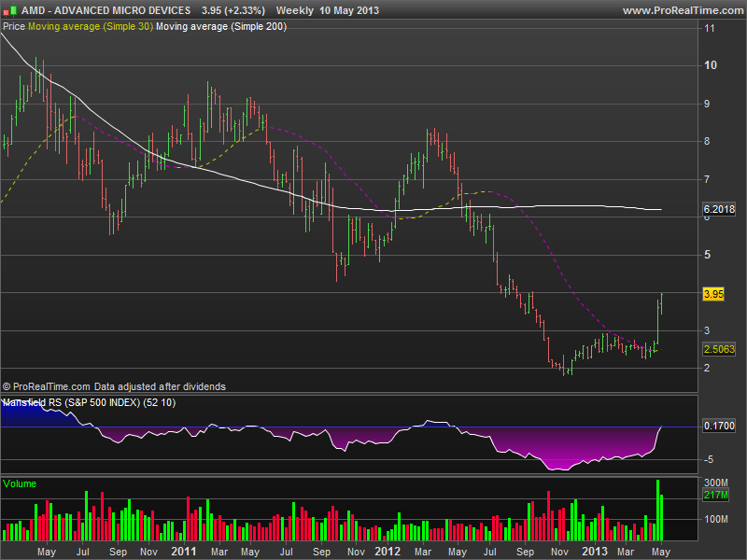Click the Weekly timeframe label
Image resolution: width=747 pixels, height=560 pixels.
point(294,10)
